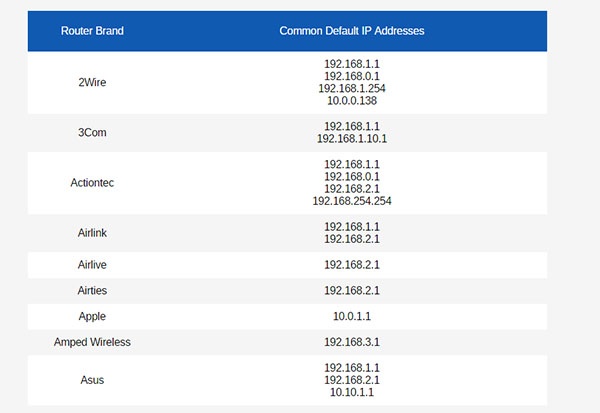The height and width of the screenshot is (413, 600).
Task: Click the 192.168.254.254 Actiontec address
Action: (x=351, y=201)
